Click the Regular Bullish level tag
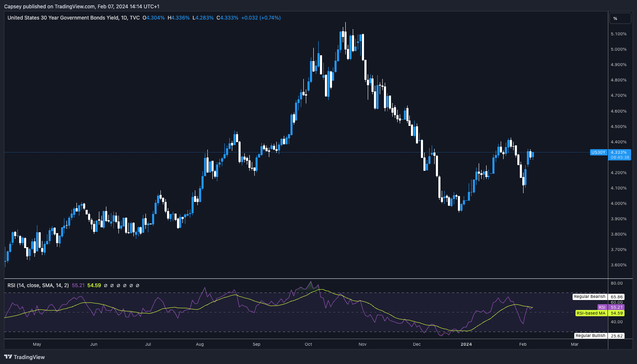This screenshot has height=364, width=637. coord(590,336)
